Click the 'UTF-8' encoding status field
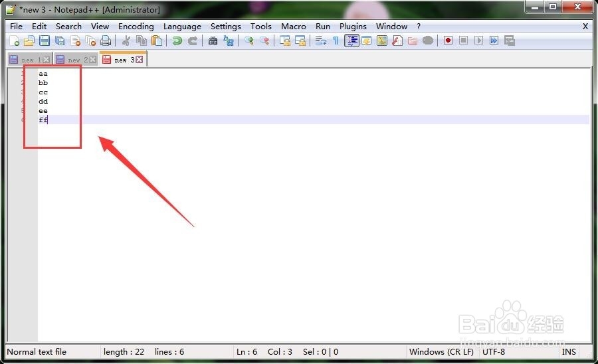Viewport: 598px width, 364px height. 494,352
